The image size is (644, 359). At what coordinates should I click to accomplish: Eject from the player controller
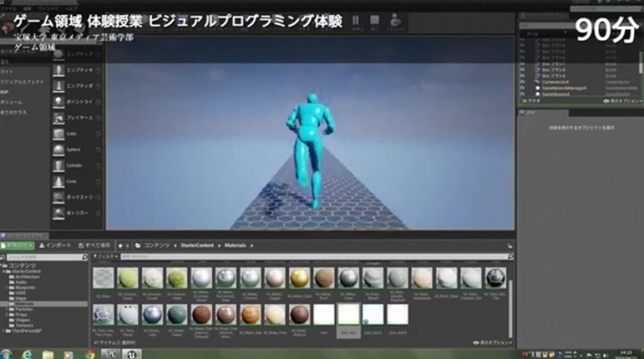click(x=395, y=21)
